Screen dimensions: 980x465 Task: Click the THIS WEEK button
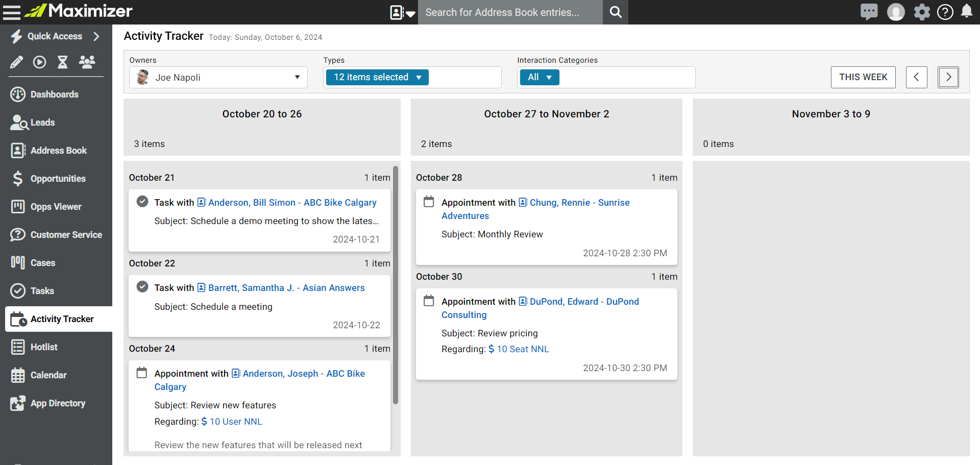(x=863, y=77)
